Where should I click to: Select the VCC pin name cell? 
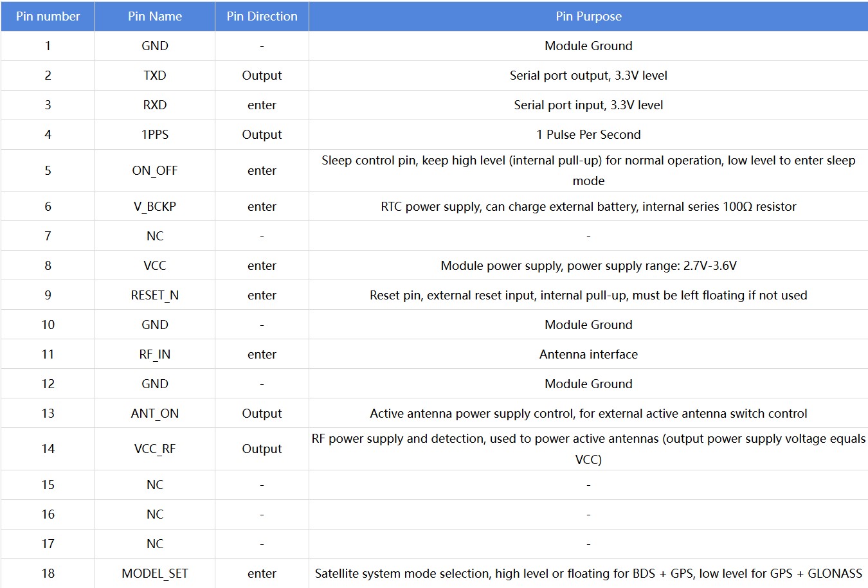click(155, 265)
